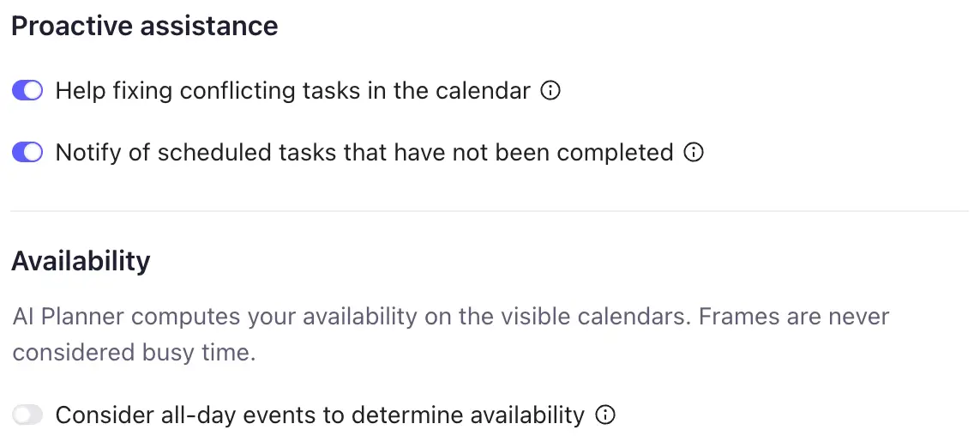Turn off notify of uncompleted scheduled tasks

[27, 153]
